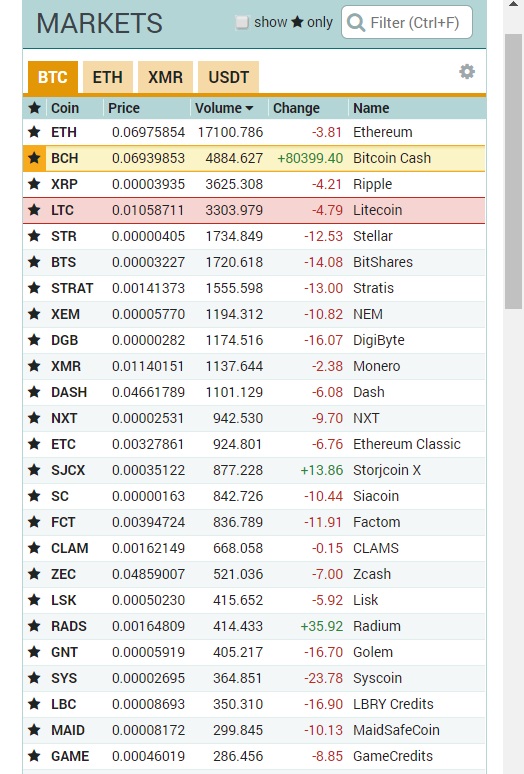Open the Ethereum market row

click(x=254, y=132)
